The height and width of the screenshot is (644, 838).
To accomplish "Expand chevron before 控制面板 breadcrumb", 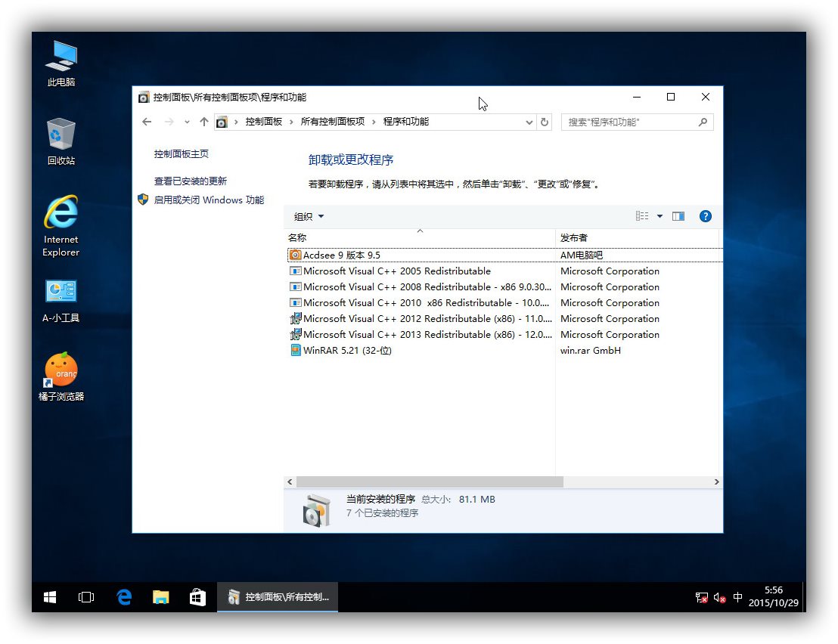I will pyautogui.click(x=236, y=122).
